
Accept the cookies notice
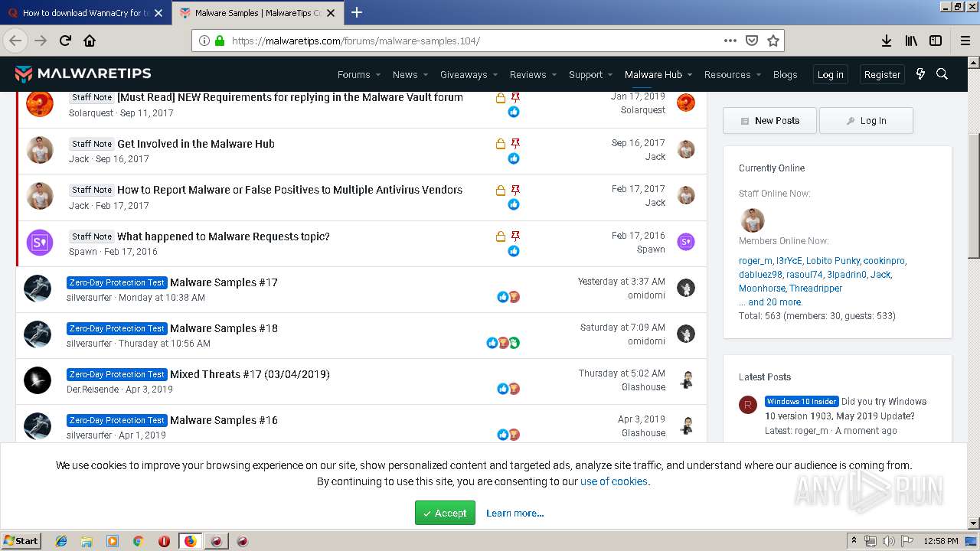pyautogui.click(x=445, y=513)
